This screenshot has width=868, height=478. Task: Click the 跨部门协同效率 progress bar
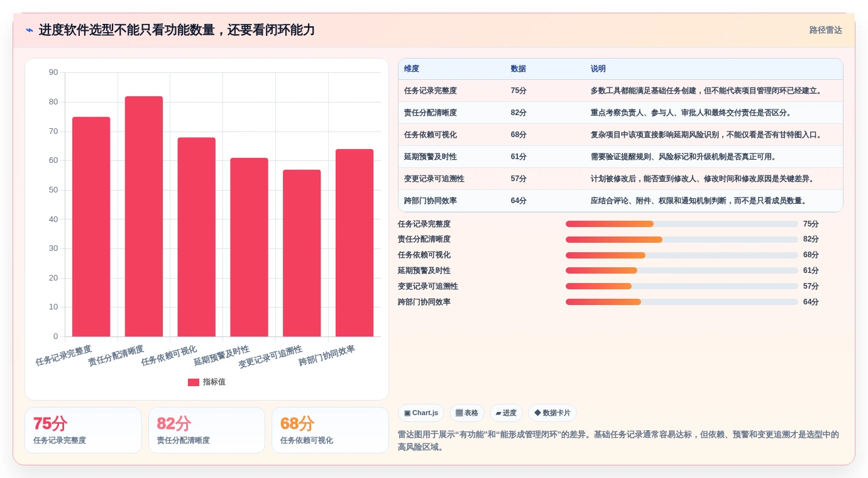[682, 302]
